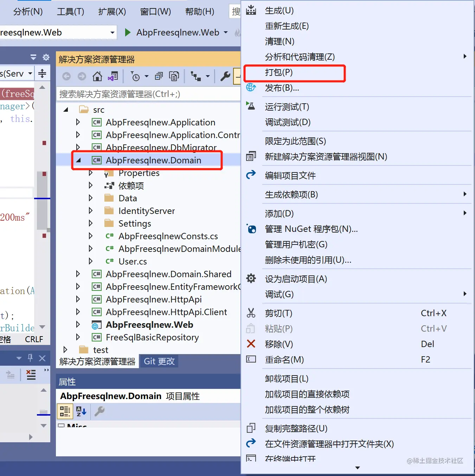Viewport: 475px width, 476px height.
Task: Click the class view hierarchy icon
Action: [195, 76]
